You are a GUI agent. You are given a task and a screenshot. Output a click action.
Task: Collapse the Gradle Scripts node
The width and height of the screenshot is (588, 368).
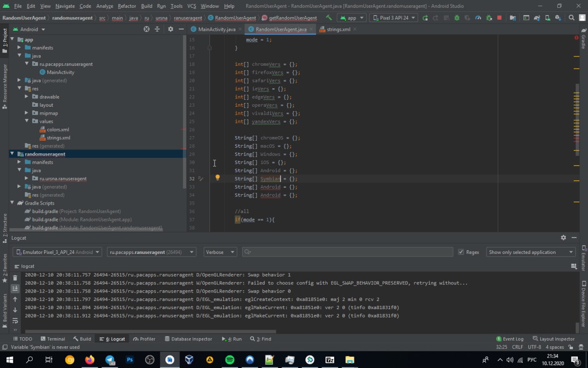click(12, 203)
